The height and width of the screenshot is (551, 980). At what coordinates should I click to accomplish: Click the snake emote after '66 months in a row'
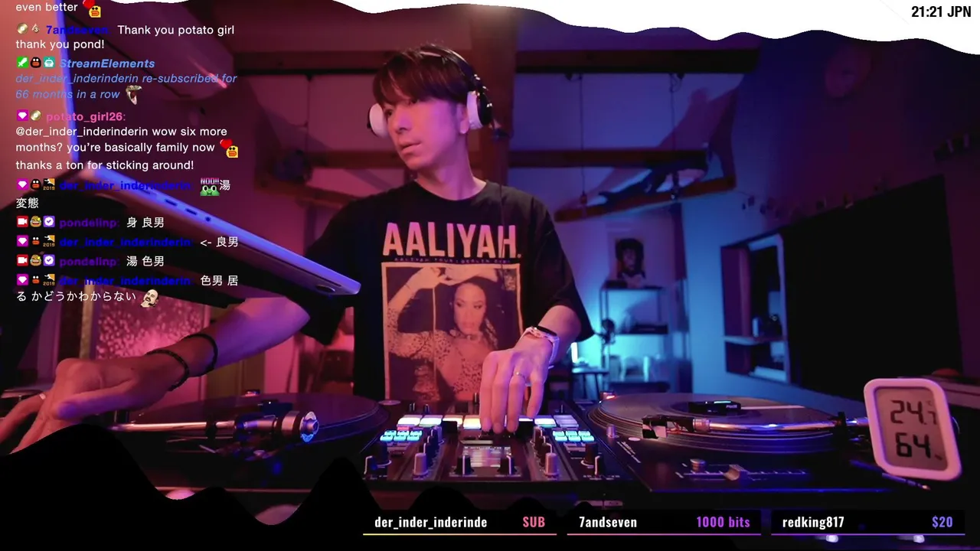pos(134,94)
